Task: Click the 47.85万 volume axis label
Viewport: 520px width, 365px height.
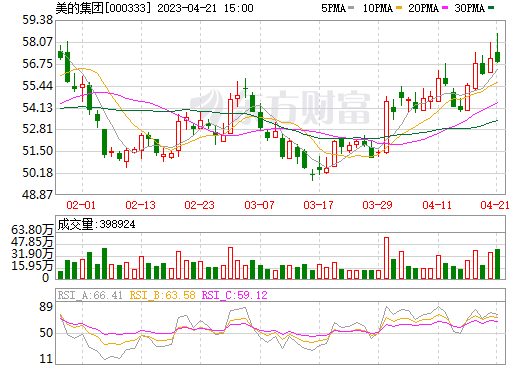Action: coord(32,242)
